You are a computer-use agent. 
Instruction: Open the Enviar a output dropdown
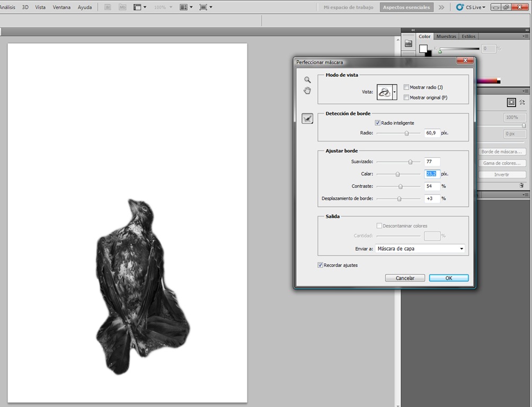(x=420, y=249)
